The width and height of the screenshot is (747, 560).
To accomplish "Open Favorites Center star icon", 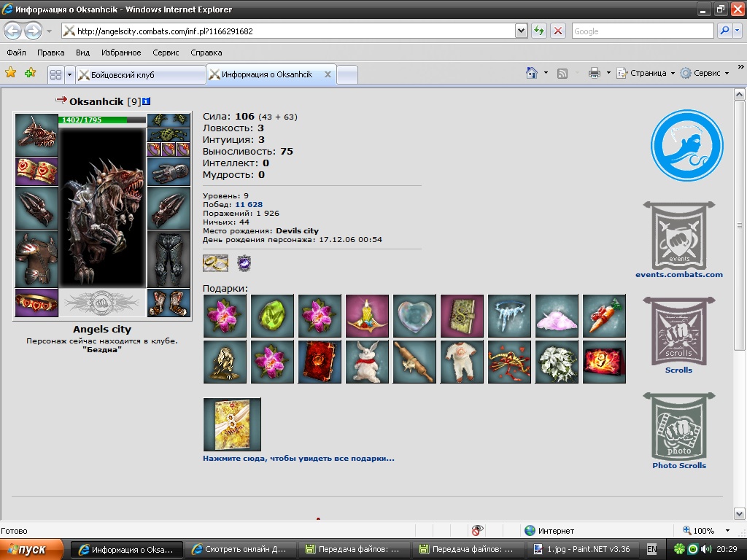I will 10,73.
